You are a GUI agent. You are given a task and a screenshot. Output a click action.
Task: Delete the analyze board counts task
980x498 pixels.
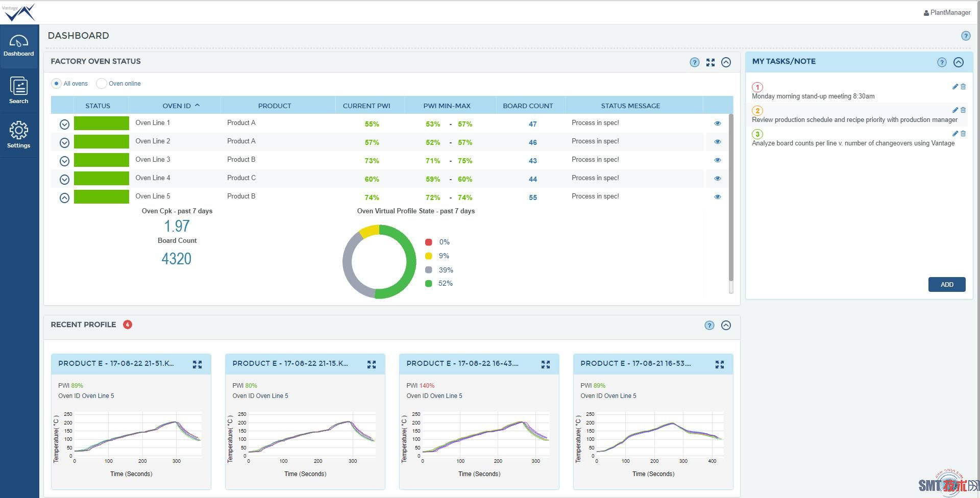tap(963, 134)
